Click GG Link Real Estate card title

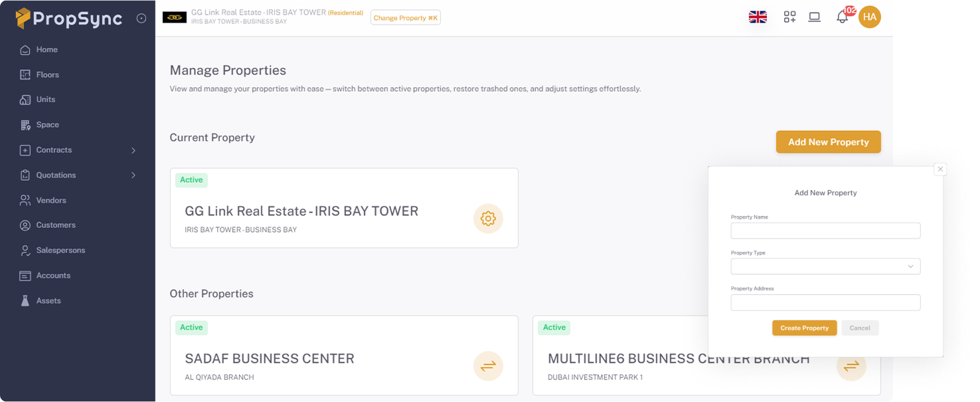coord(301,211)
